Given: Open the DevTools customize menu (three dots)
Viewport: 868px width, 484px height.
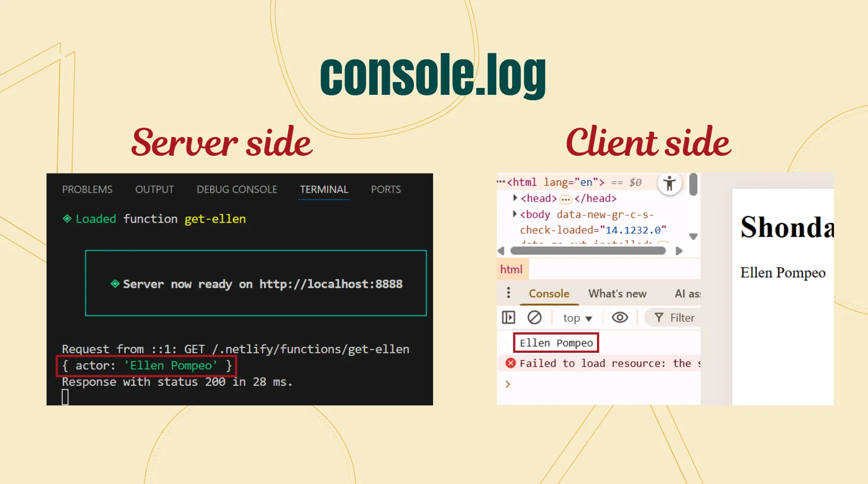Looking at the screenshot, I should [x=508, y=293].
